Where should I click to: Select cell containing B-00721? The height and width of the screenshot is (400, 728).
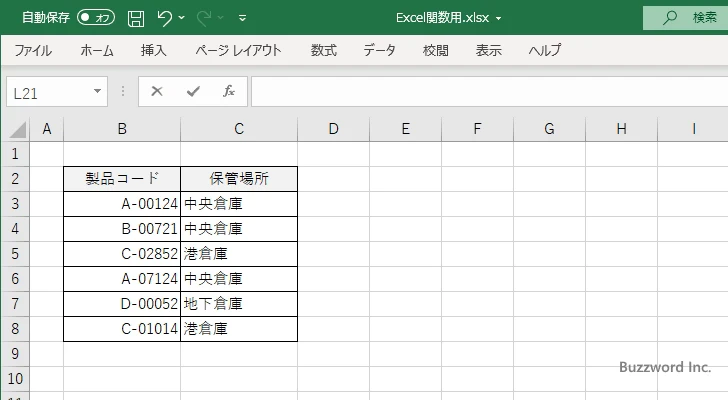click(x=122, y=229)
